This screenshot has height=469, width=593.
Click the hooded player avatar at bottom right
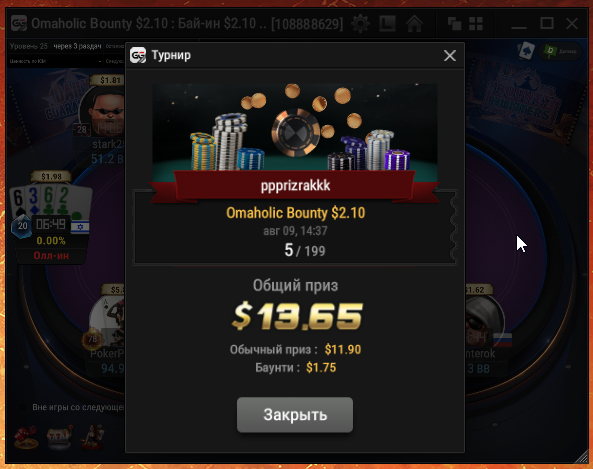[x=485, y=321]
